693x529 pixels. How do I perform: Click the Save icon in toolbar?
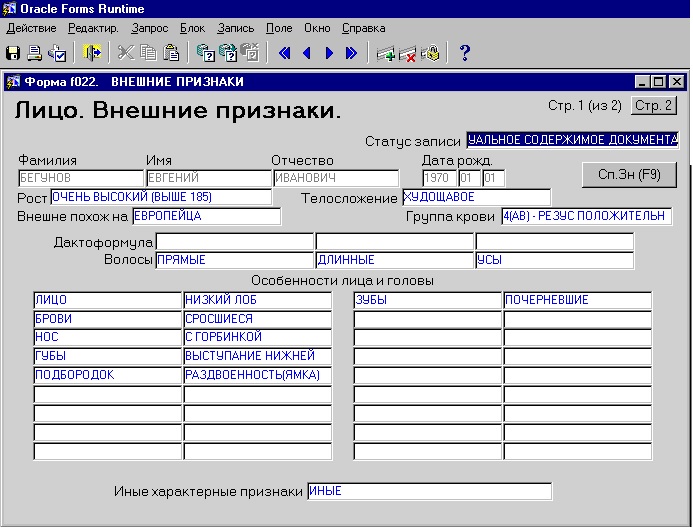(x=13, y=54)
